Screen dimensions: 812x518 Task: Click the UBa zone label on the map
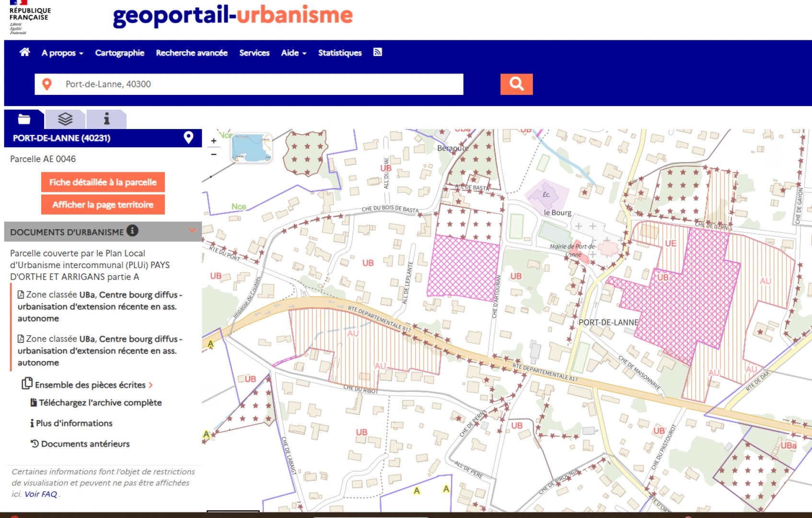click(789, 446)
